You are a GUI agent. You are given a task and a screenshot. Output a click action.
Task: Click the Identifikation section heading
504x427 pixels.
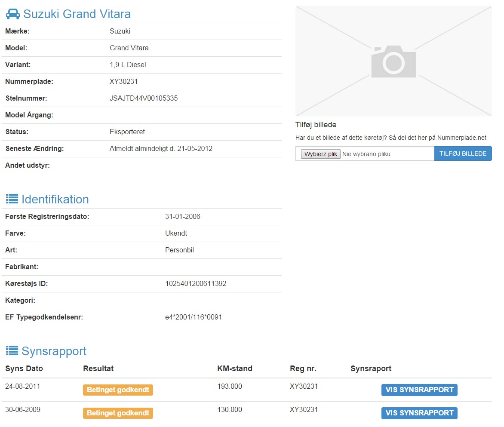[55, 200]
